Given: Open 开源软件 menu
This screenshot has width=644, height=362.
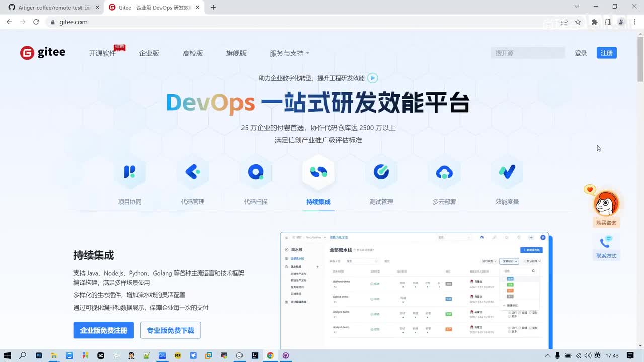Looking at the screenshot, I should (102, 53).
